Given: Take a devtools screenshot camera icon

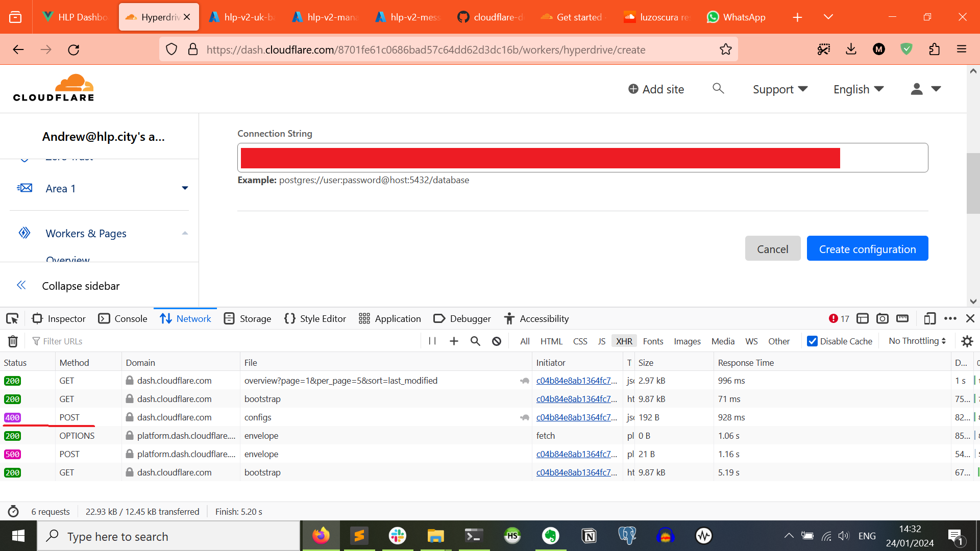Looking at the screenshot, I should click(883, 319).
